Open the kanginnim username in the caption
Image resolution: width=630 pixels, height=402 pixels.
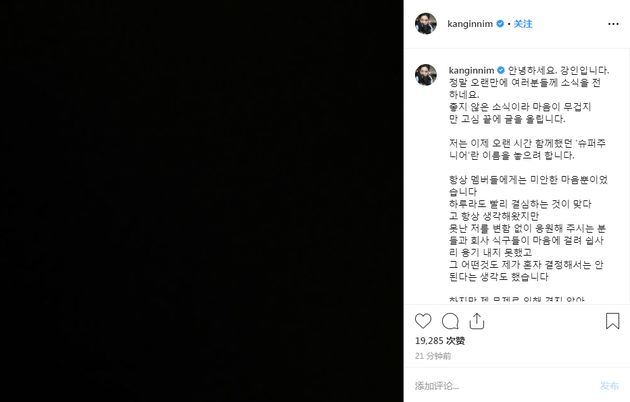(x=471, y=71)
